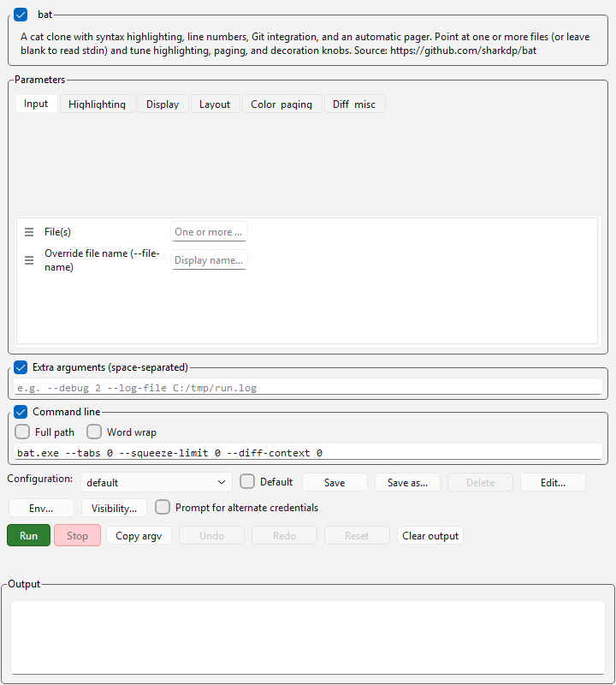
Task: Switch to the Color paging tab
Action: coord(281,104)
